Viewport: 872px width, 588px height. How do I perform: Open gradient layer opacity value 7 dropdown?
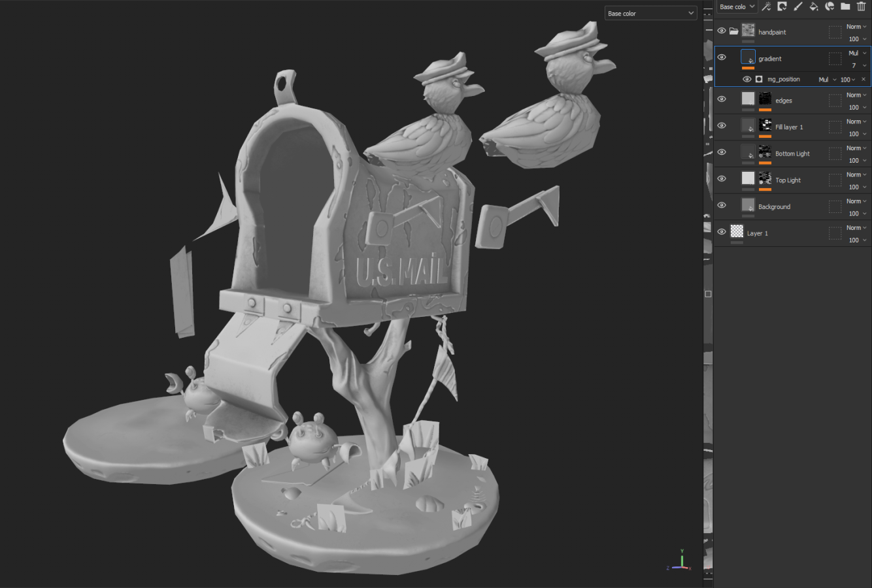858,65
